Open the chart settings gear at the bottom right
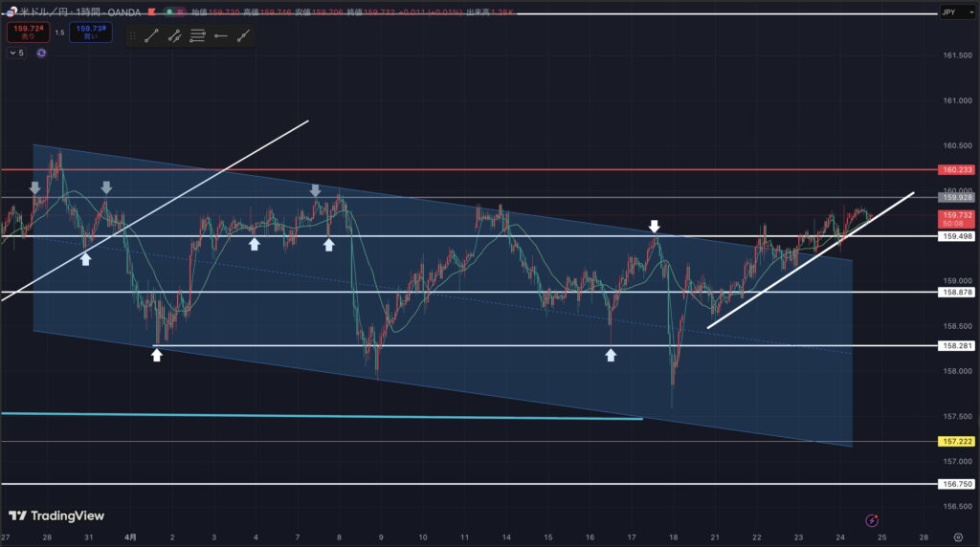Viewport: 980px width, 547px height. 958,537
